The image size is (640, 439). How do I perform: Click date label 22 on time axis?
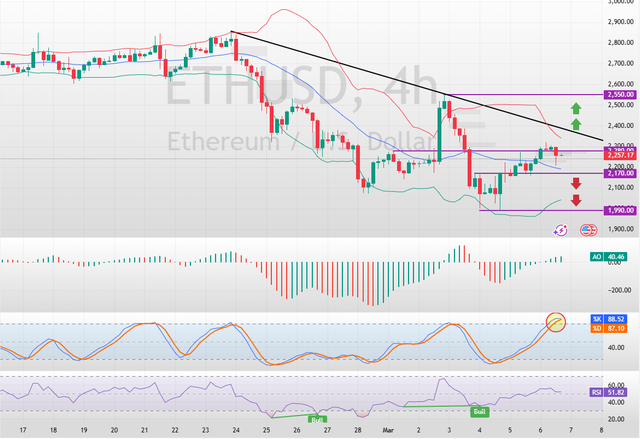[x=175, y=430]
